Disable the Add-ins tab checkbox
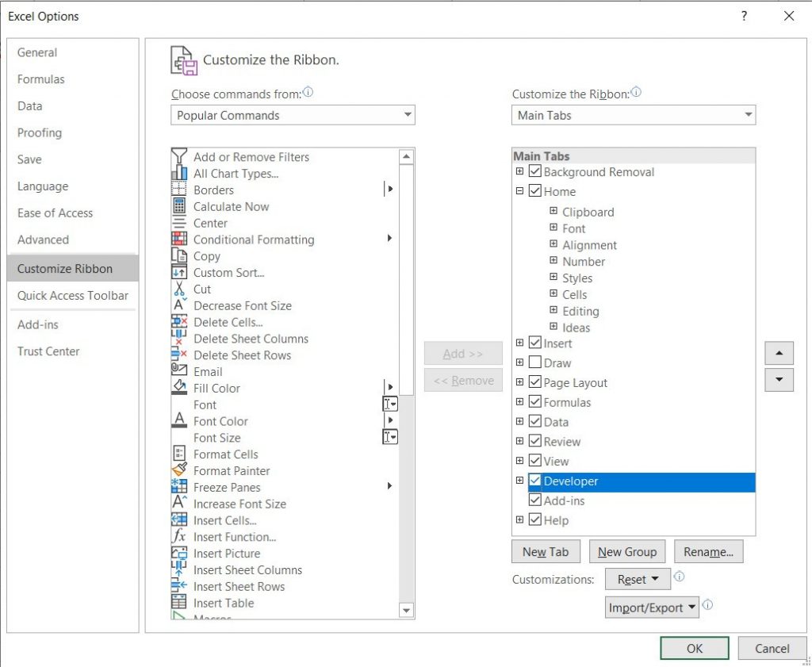 (x=535, y=500)
